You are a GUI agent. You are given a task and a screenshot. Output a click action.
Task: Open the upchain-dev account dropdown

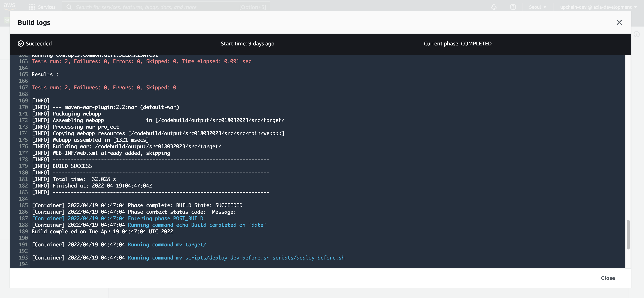(x=598, y=7)
